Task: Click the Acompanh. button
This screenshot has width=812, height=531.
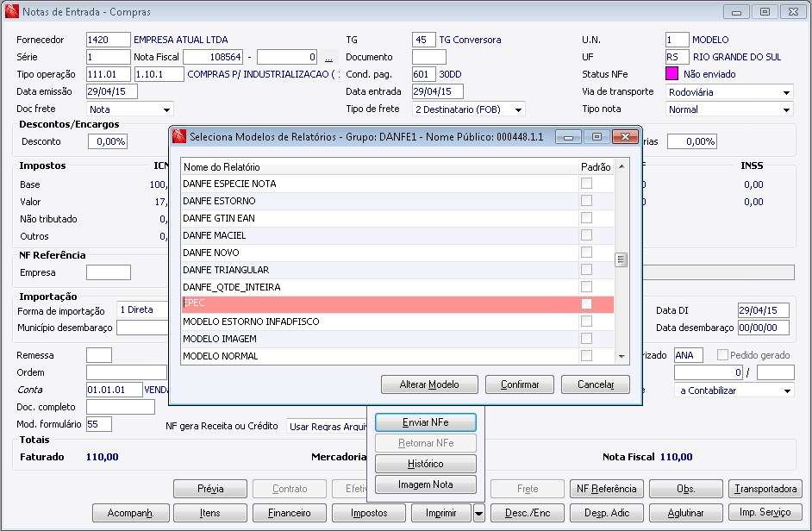Action: 130,513
